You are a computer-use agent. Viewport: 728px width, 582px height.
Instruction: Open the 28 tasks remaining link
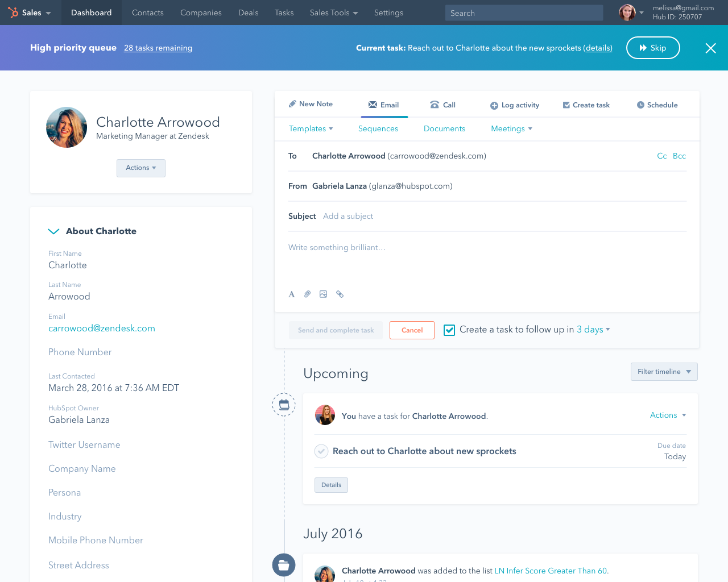158,48
